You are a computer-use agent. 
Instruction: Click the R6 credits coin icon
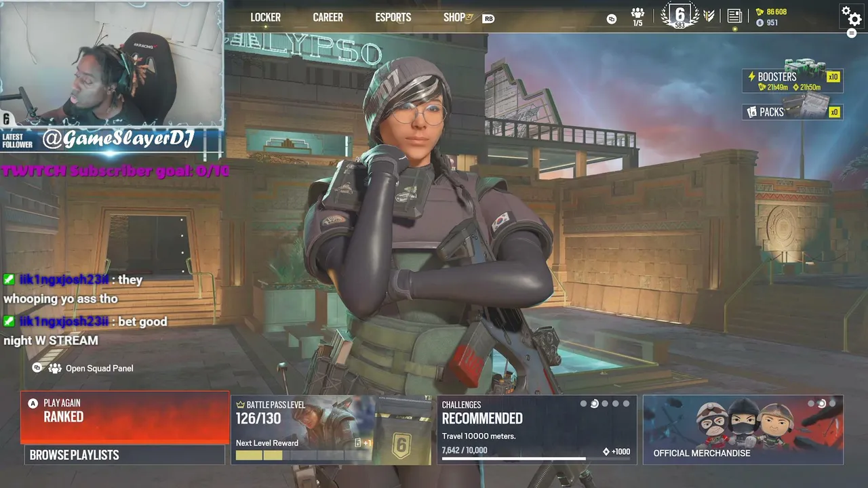(x=759, y=23)
